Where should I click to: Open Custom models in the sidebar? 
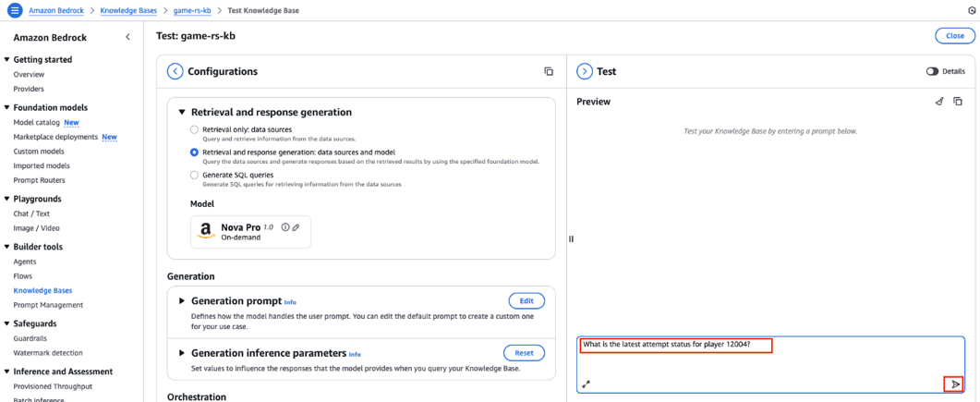[39, 152]
